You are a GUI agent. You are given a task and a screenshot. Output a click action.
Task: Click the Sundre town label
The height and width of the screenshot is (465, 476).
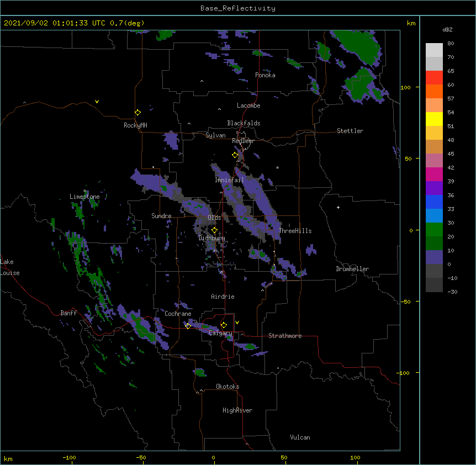pos(161,216)
